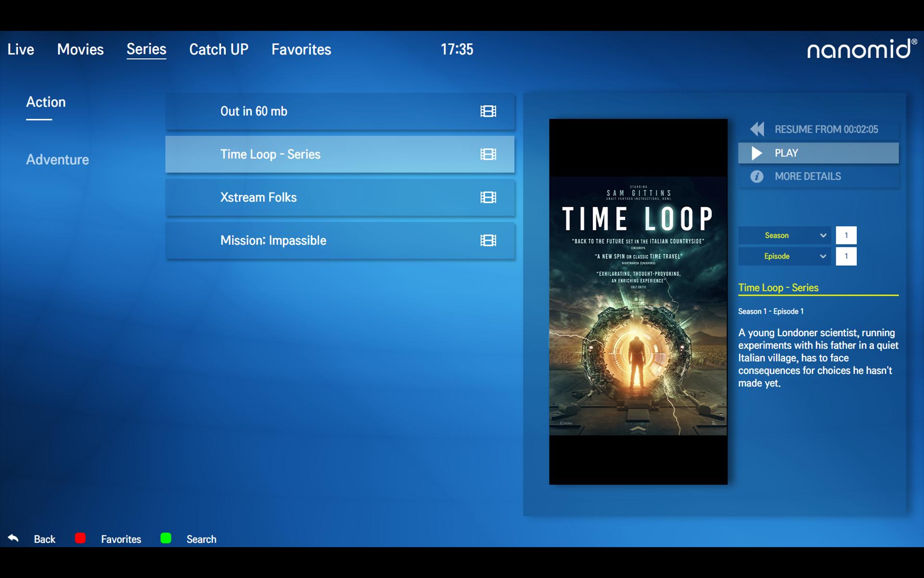Click the Back label
The height and width of the screenshot is (578, 924).
tap(45, 539)
